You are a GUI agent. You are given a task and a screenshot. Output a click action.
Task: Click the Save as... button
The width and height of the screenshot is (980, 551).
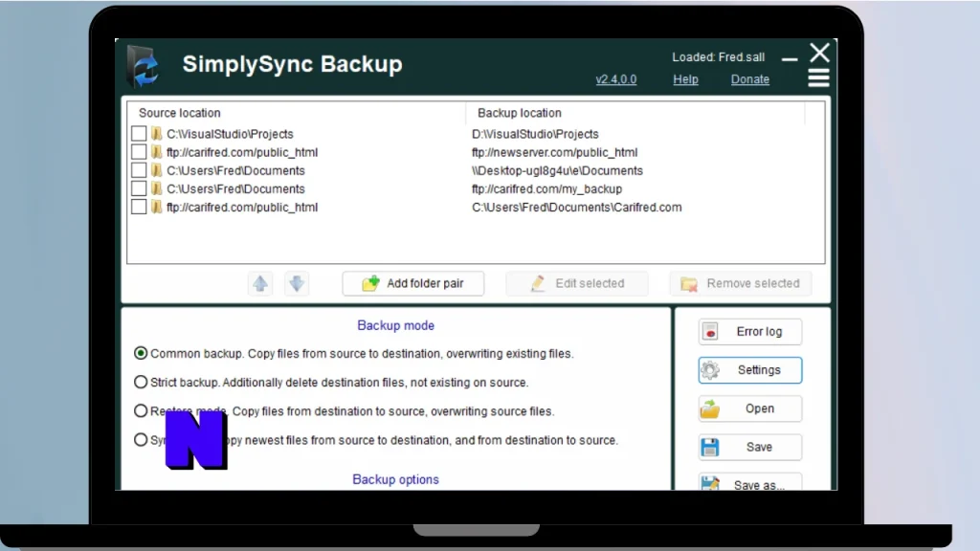[x=750, y=482]
